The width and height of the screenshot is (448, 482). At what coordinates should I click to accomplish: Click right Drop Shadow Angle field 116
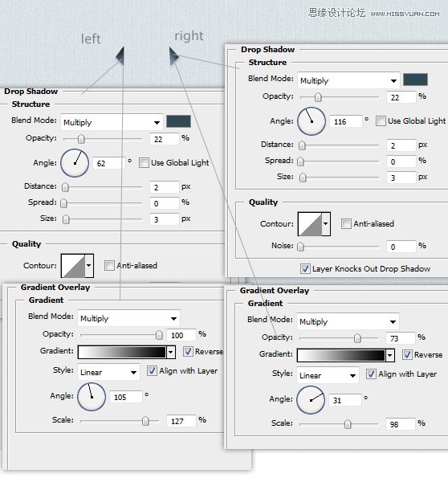[x=346, y=121]
